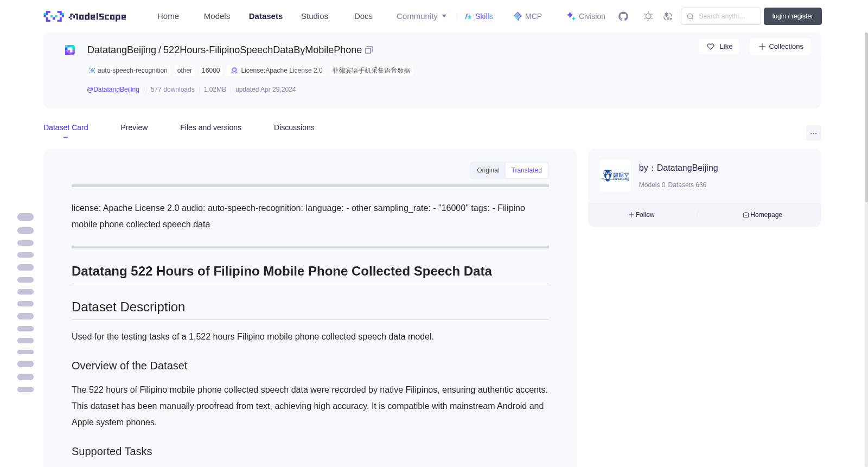The image size is (868, 467).
Task: Go to the Models nav item
Action: 217,16
